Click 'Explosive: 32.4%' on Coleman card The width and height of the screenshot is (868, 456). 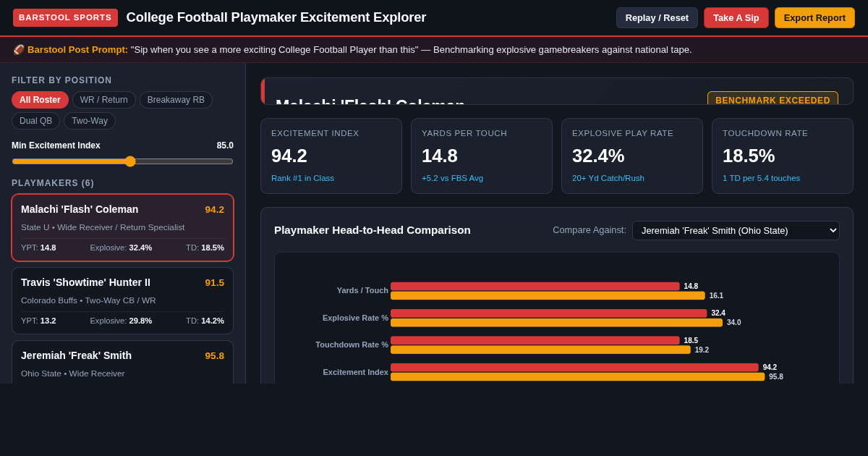[121, 248]
